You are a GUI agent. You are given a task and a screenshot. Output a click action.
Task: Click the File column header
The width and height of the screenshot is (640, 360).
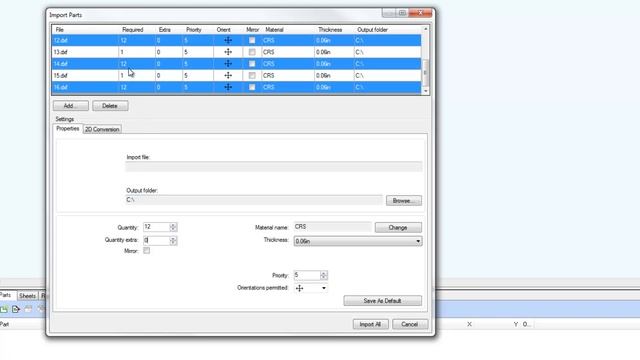click(x=60, y=30)
